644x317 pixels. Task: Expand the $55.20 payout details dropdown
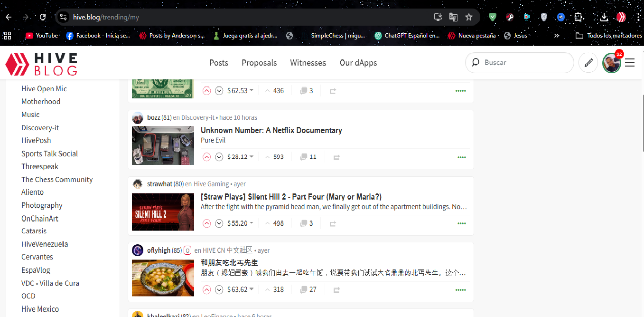click(252, 223)
